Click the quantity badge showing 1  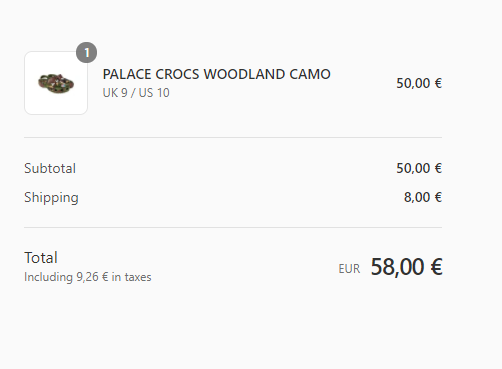point(87,53)
